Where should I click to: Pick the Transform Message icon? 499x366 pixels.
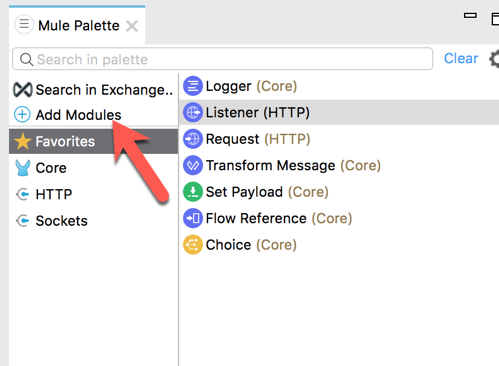pyautogui.click(x=193, y=165)
